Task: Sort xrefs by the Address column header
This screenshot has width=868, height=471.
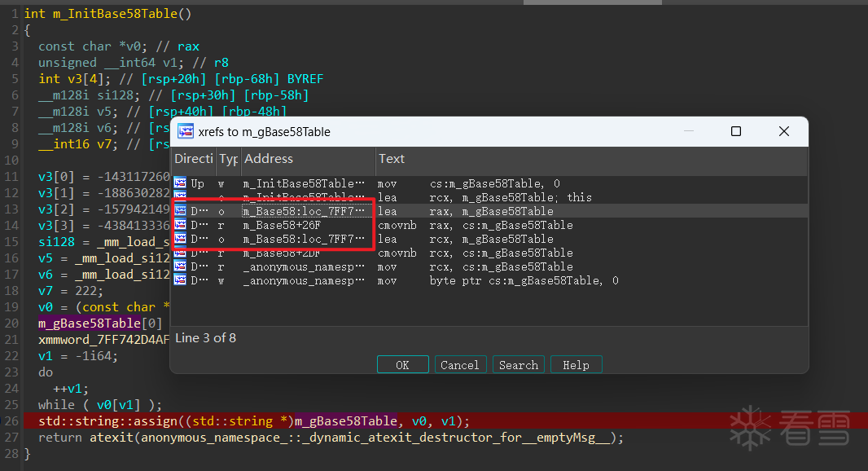Action: pyautogui.click(x=308, y=159)
